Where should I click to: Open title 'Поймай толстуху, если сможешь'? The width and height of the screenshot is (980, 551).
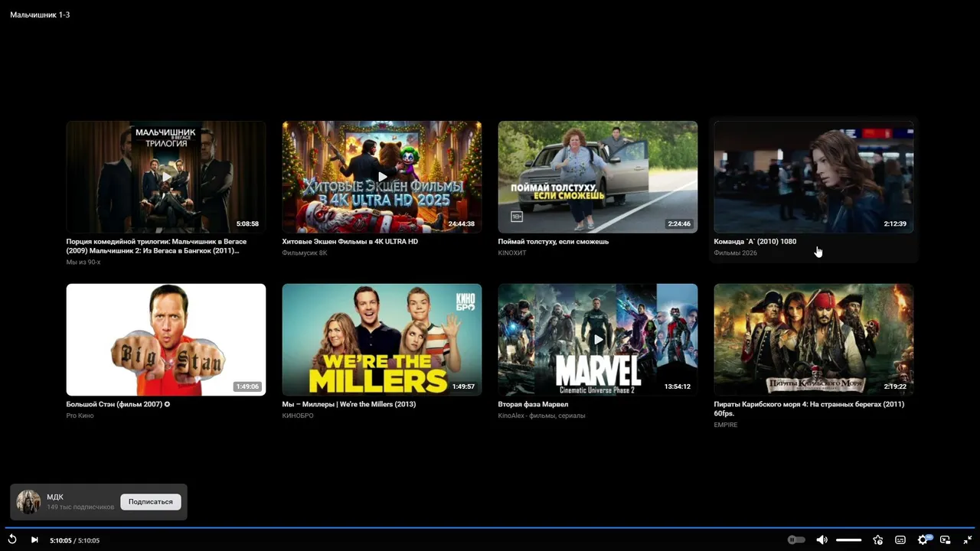554,242
